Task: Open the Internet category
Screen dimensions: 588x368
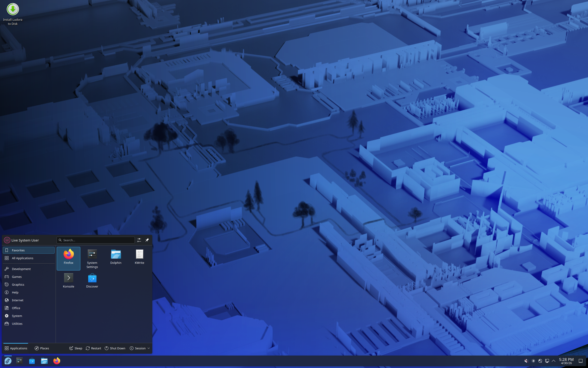Action: [x=29, y=300]
